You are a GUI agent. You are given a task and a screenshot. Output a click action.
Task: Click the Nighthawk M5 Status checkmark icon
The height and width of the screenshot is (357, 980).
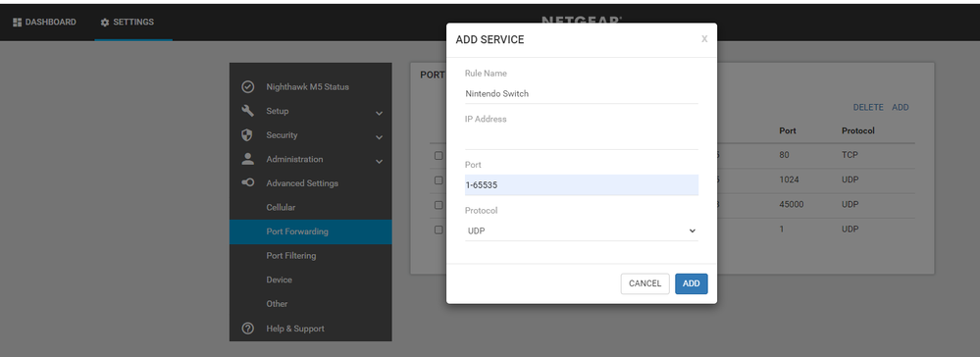(x=247, y=86)
